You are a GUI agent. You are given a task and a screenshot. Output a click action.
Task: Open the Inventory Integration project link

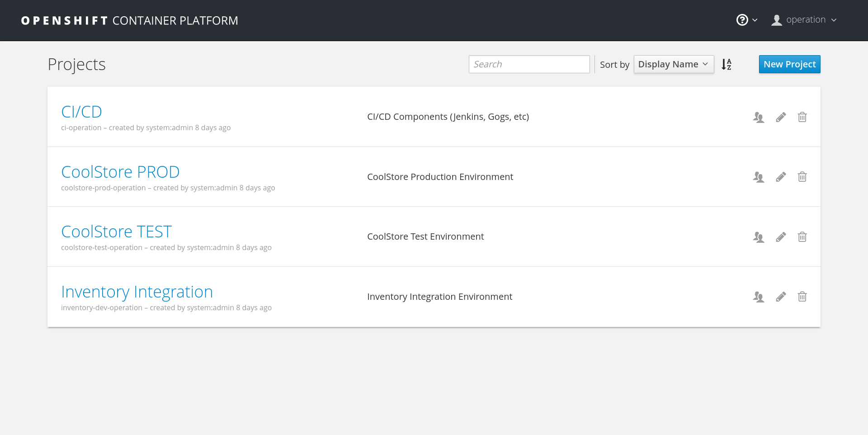coord(137,292)
